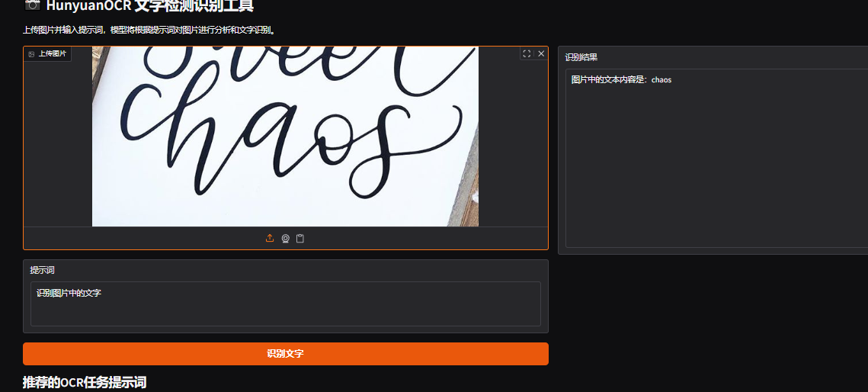This screenshot has width=868, height=392.
Task: Click the 推荐的OCR任务提示词 section heading
Action: [85, 382]
